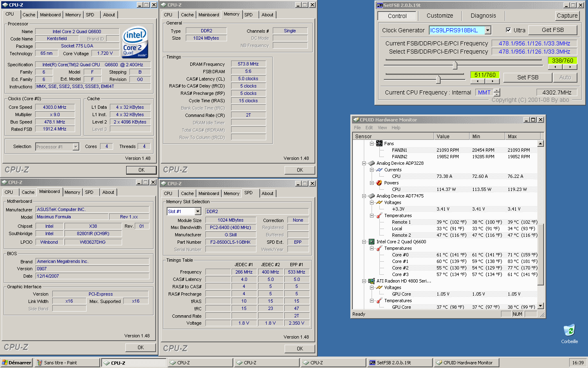Collapse the Analog Device ADP3228 node
588x368 pixels.
(364, 163)
